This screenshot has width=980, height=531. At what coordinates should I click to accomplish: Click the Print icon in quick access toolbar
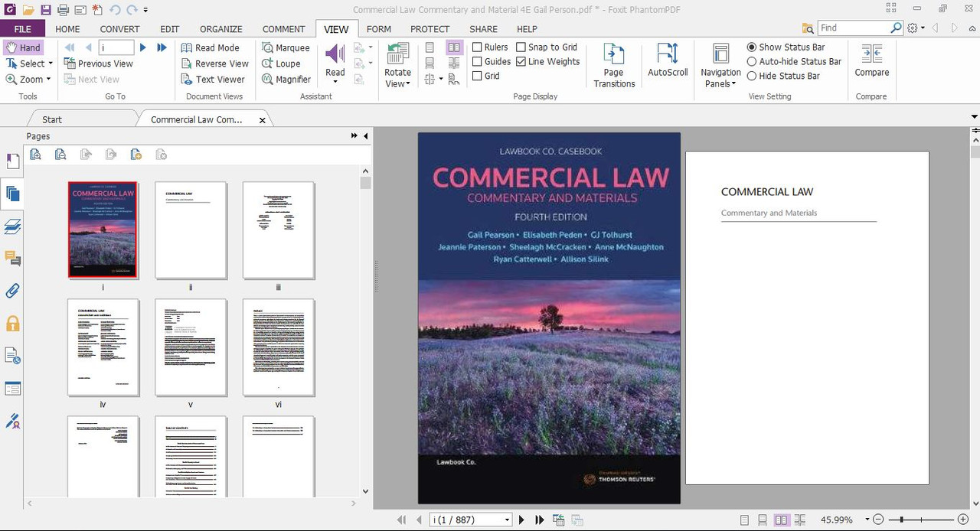[63, 10]
